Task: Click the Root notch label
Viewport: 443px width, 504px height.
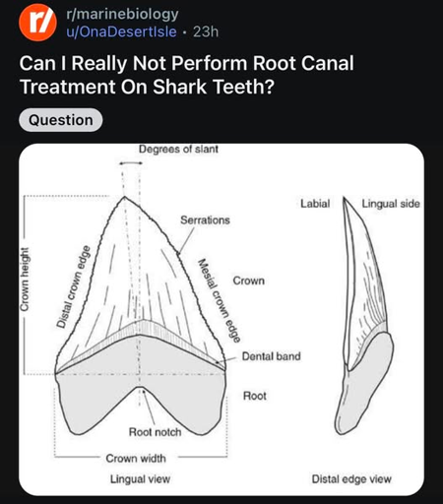Action: point(156,432)
